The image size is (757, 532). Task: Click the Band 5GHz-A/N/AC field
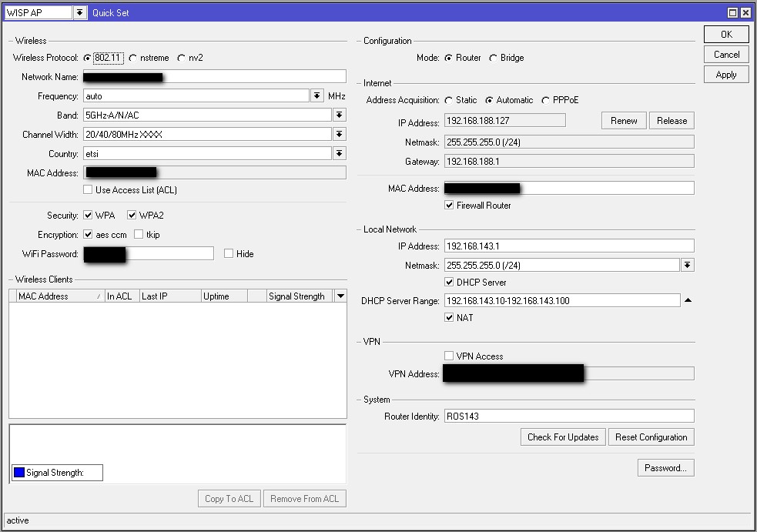pos(207,115)
